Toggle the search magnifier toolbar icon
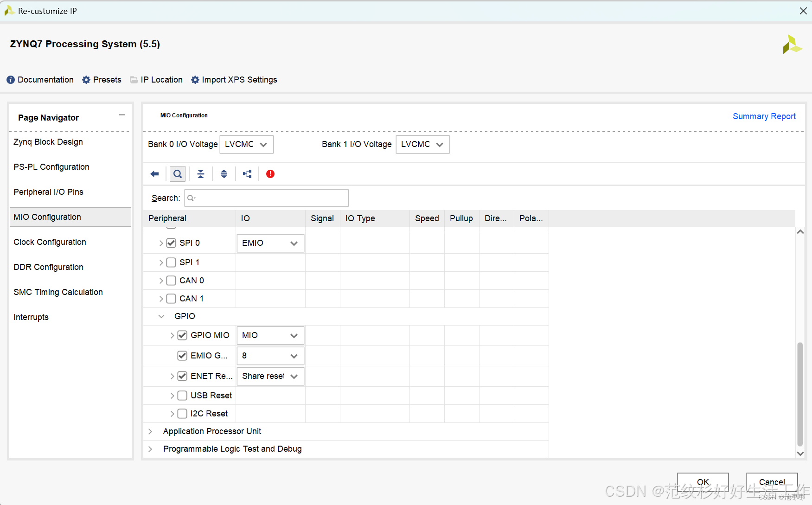Screen dimensions: 812x505 (x=178, y=174)
